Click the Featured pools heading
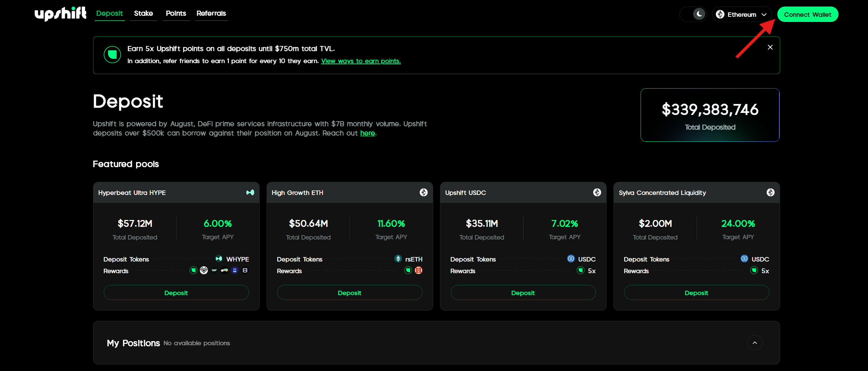The width and height of the screenshot is (868, 371). [126, 164]
